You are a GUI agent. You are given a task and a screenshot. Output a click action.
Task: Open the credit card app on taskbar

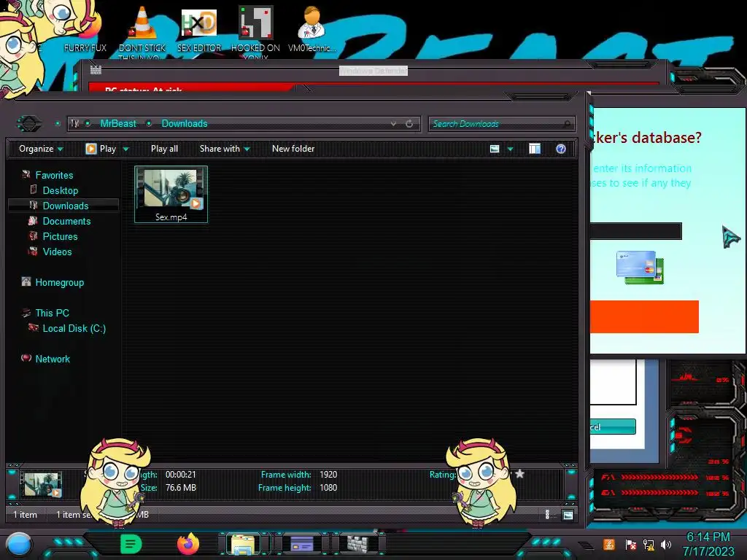pos(301,544)
